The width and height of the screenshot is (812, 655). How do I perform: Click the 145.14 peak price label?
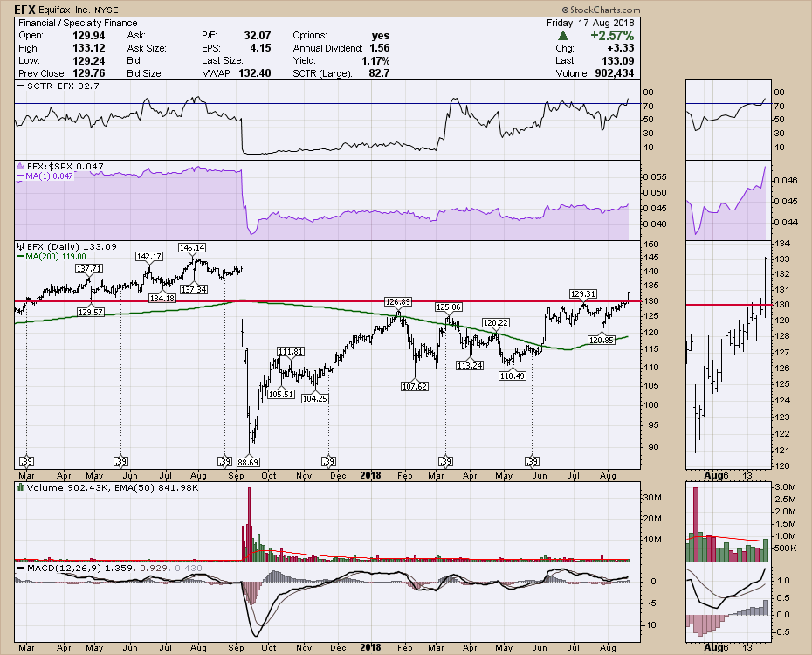(x=191, y=248)
